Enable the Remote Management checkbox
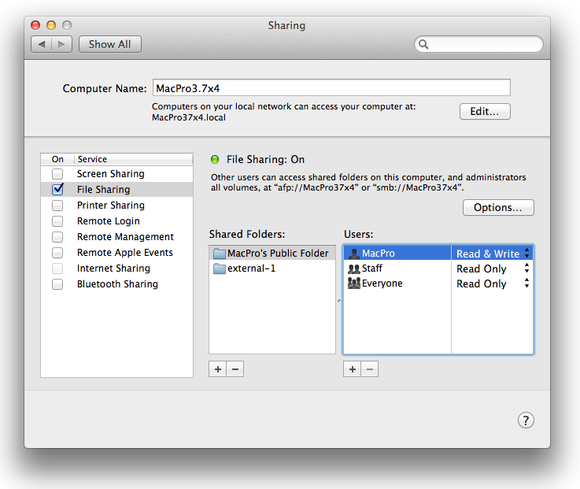Screen dimensions: 580x489 coord(57,237)
